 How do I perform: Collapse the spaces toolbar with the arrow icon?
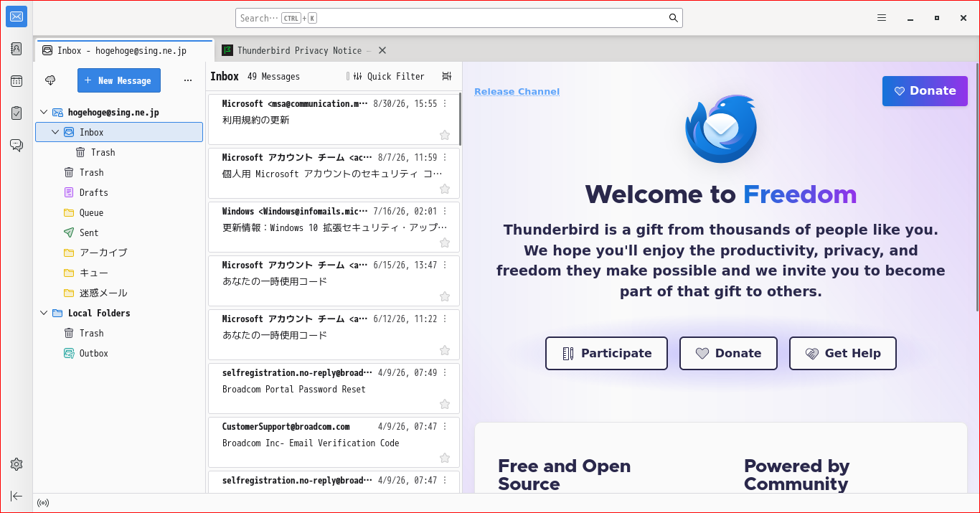17,496
